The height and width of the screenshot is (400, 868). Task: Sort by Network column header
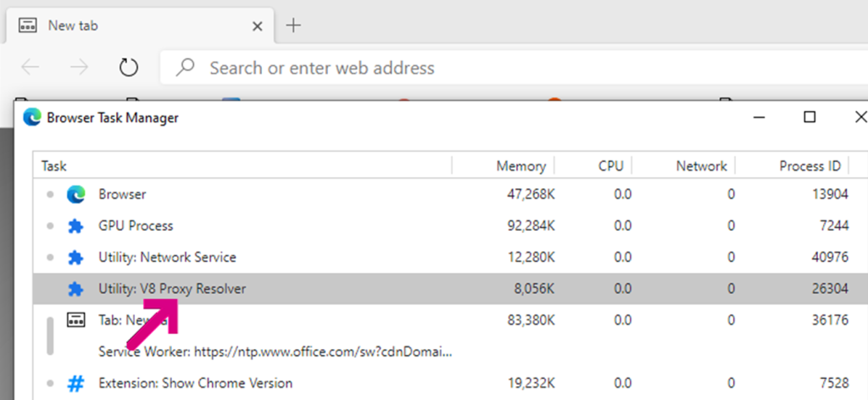coord(701,166)
